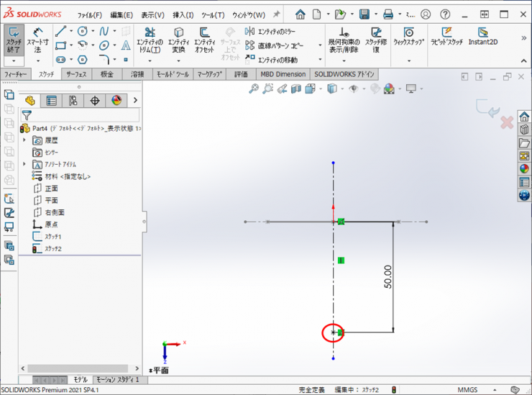Toggle the Instant2D option
The image size is (532, 395).
484,37
